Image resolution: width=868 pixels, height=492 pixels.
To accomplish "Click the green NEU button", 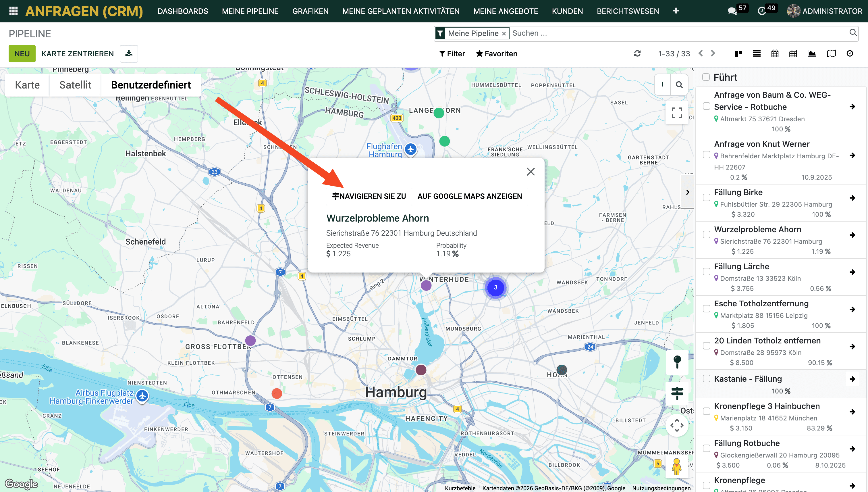I will (22, 53).
